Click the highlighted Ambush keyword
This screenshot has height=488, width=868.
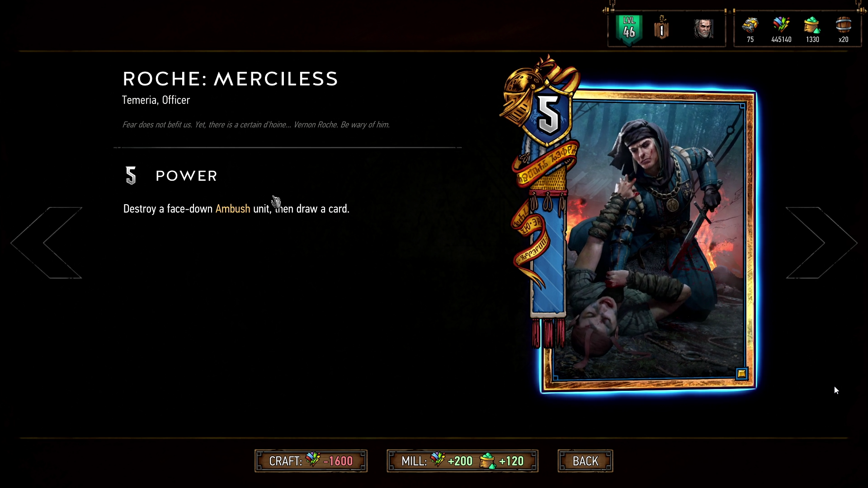233,209
